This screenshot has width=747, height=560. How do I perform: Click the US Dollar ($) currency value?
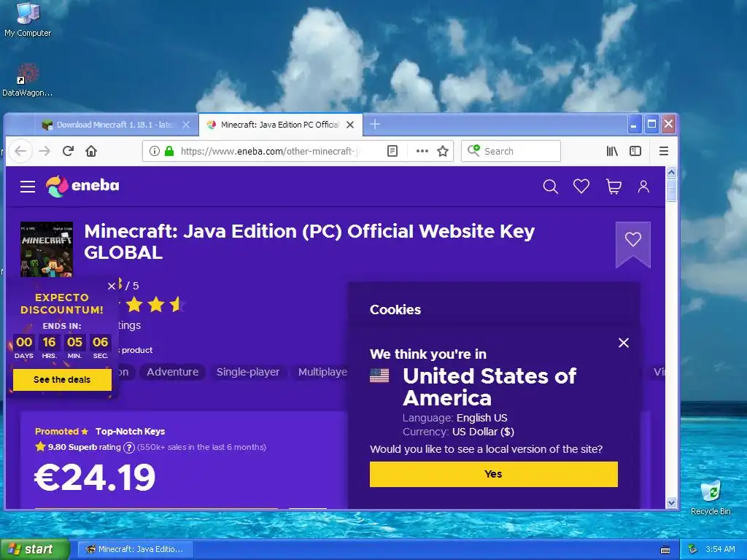point(483,432)
